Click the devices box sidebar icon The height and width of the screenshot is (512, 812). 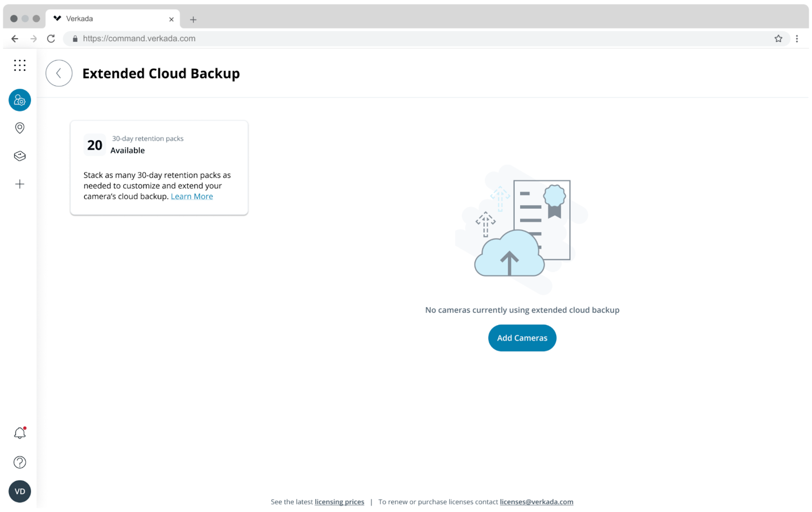(x=20, y=156)
